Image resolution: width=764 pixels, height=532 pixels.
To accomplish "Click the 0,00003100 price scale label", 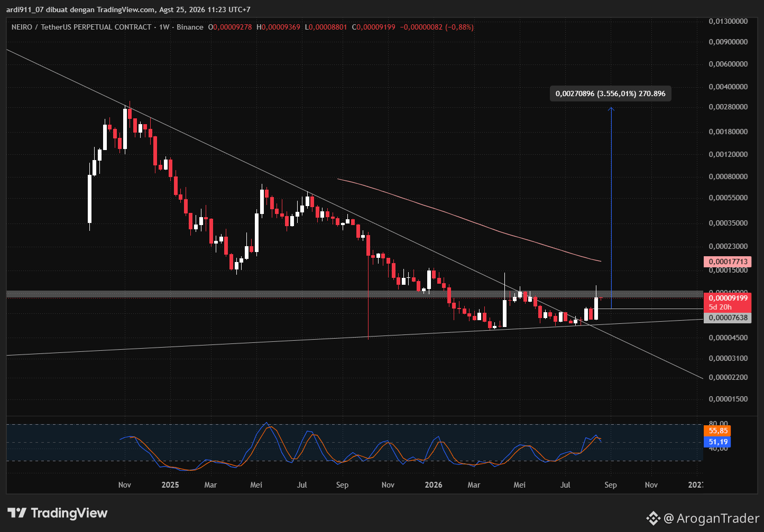I will 728,358.
